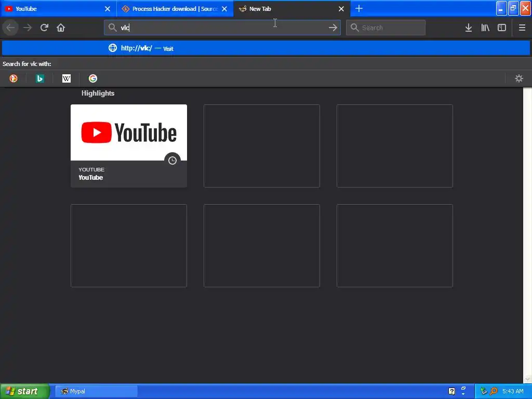Open the Library bookmarks and history menu
Image resolution: width=532 pixels, height=399 pixels.
485,28
